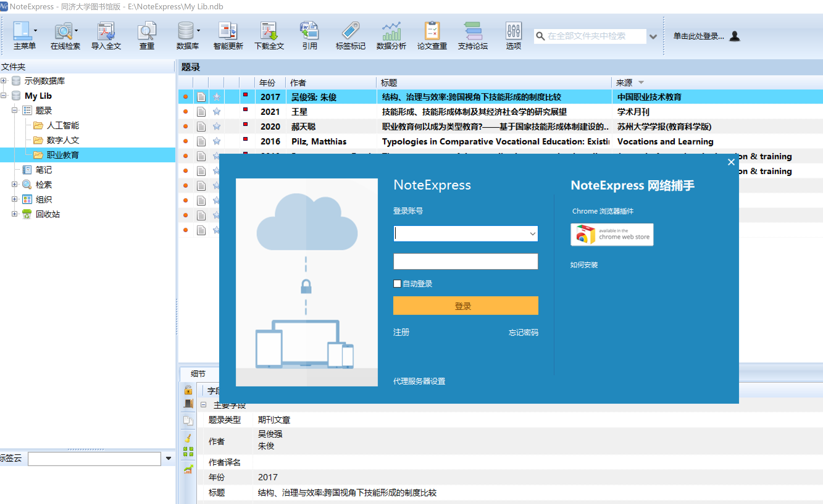
Task: Toggle the star of the 王星 row
Action: pos(217,111)
